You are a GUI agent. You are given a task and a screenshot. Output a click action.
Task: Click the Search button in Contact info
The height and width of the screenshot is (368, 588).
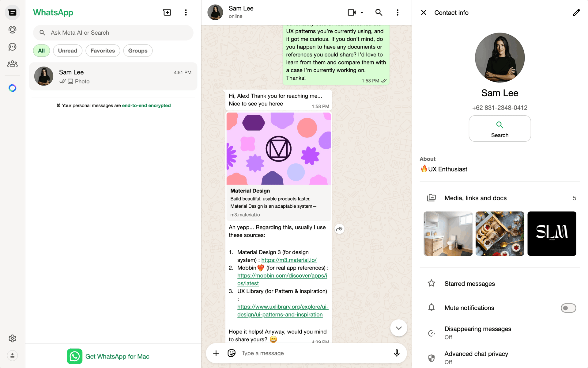click(500, 128)
